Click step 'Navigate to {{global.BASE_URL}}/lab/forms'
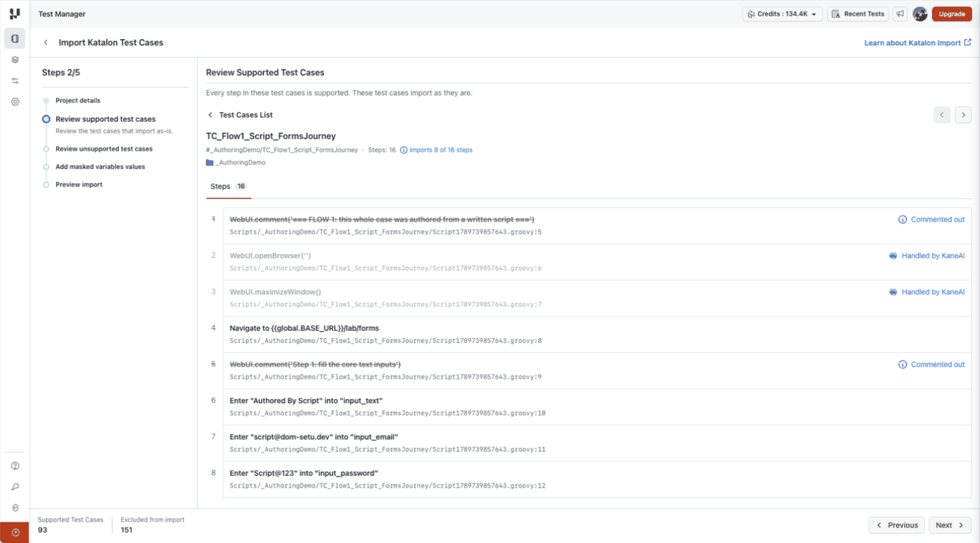The image size is (980, 543). pos(304,328)
